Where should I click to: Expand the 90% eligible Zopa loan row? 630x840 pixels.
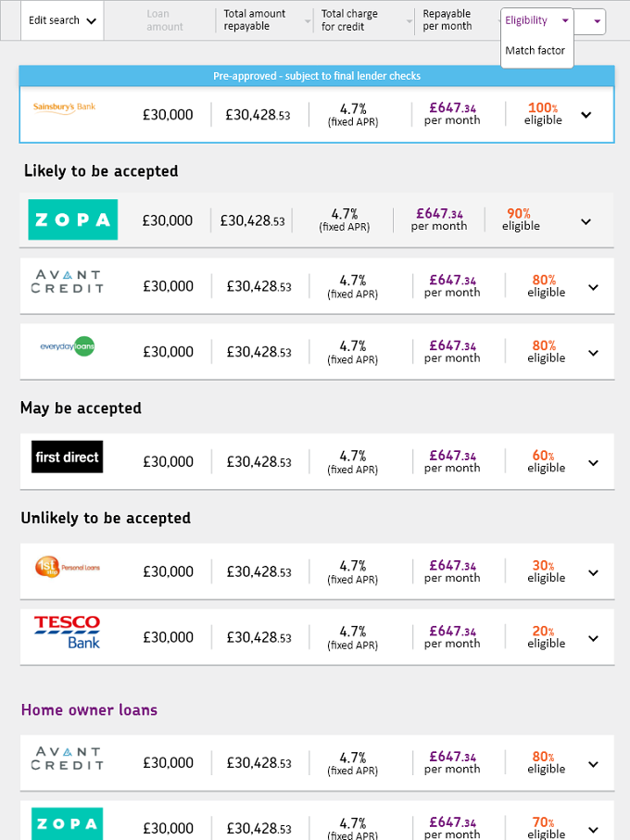pyautogui.click(x=586, y=221)
